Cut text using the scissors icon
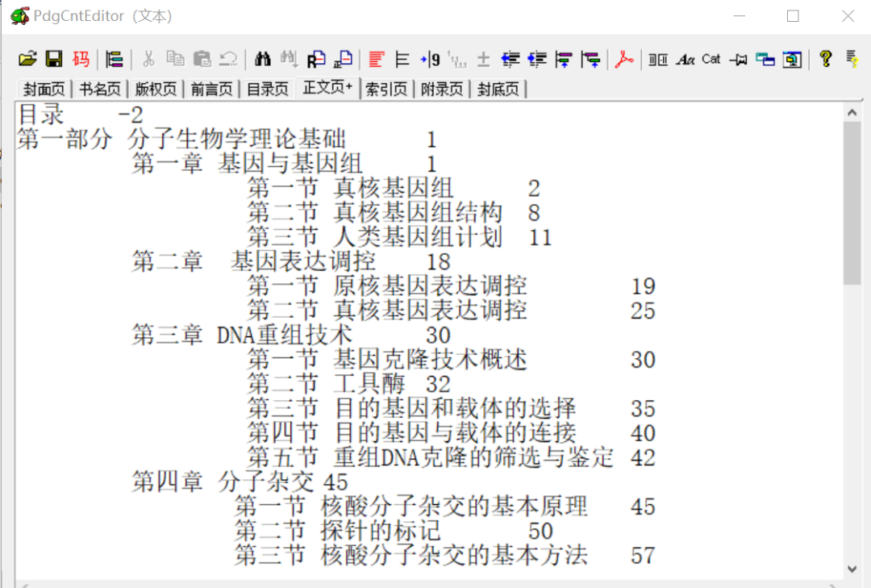This screenshot has width=871, height=588. pos(148,58)
